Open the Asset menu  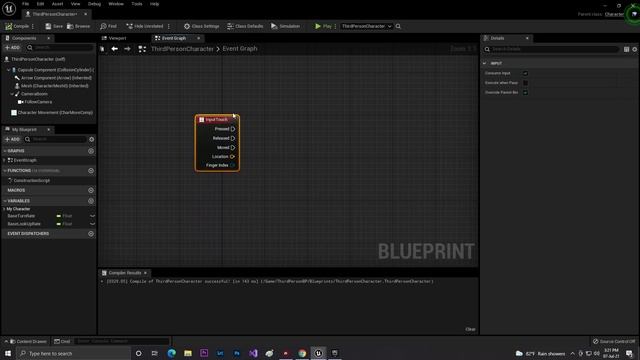pyautogui.click(x=58, y=4)
